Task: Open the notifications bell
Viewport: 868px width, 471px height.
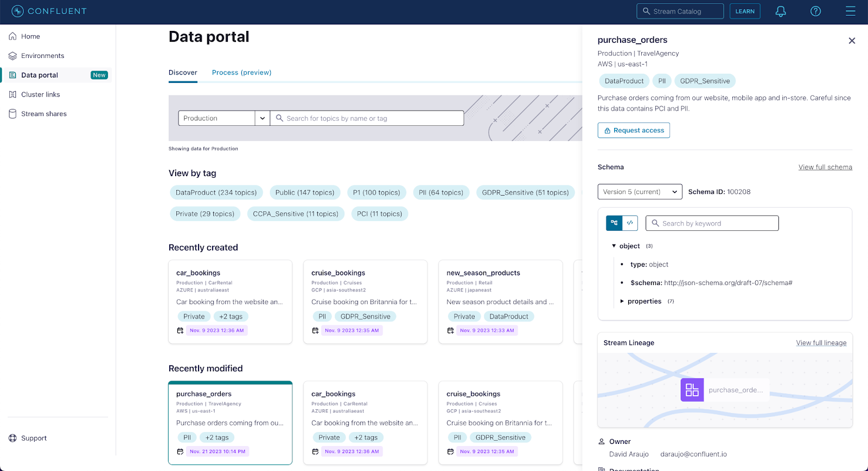Action: (x=781, y=11)
